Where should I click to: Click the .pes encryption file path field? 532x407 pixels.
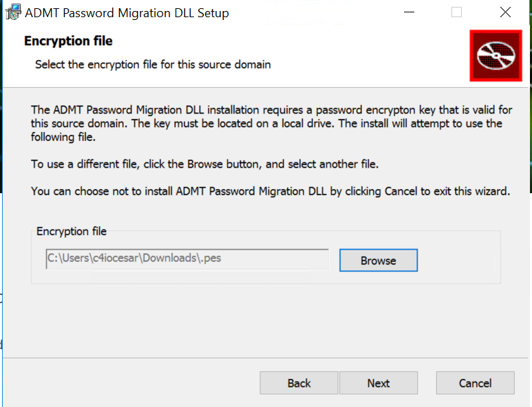coord(187,259)
